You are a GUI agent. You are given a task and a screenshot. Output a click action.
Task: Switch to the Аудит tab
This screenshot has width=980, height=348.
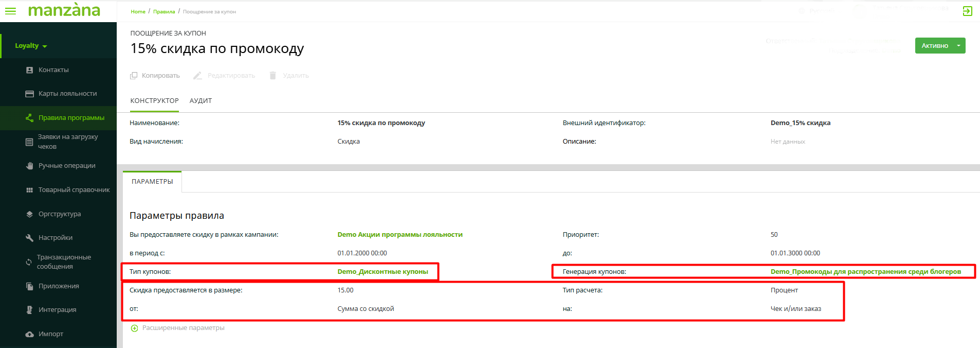click(201, 101)
